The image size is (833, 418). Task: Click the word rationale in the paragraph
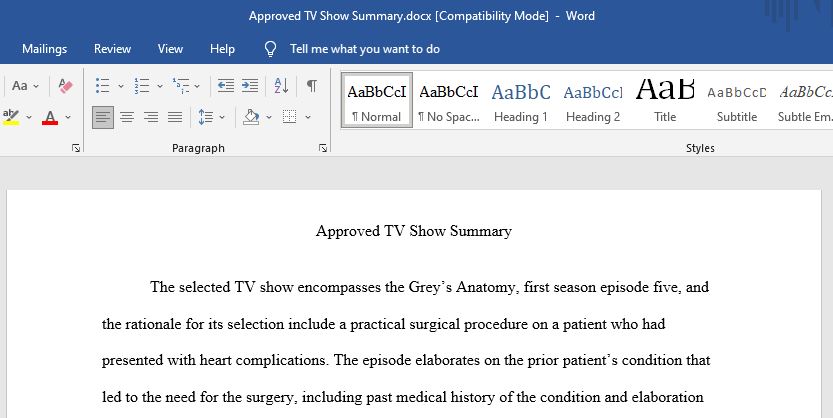point(154,324)
